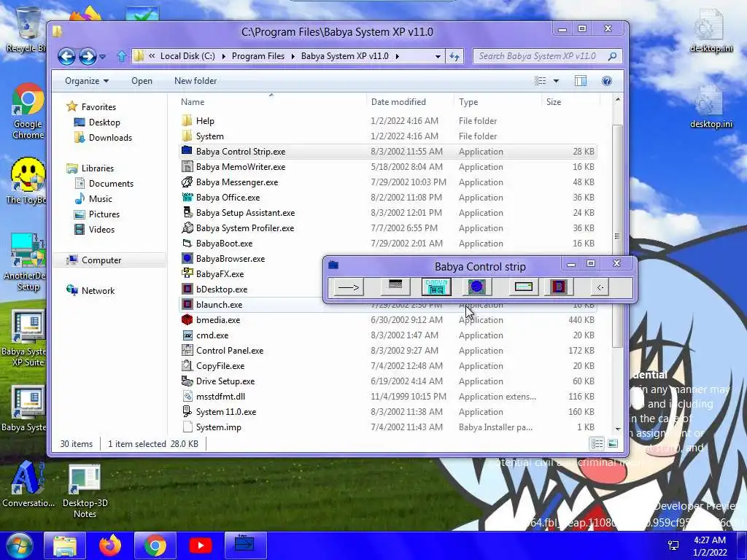Image resolution: width=747 pixels, height=560 pixels.
Task: Click Open in the Explorer toolbar
Action: coord(142,81)
